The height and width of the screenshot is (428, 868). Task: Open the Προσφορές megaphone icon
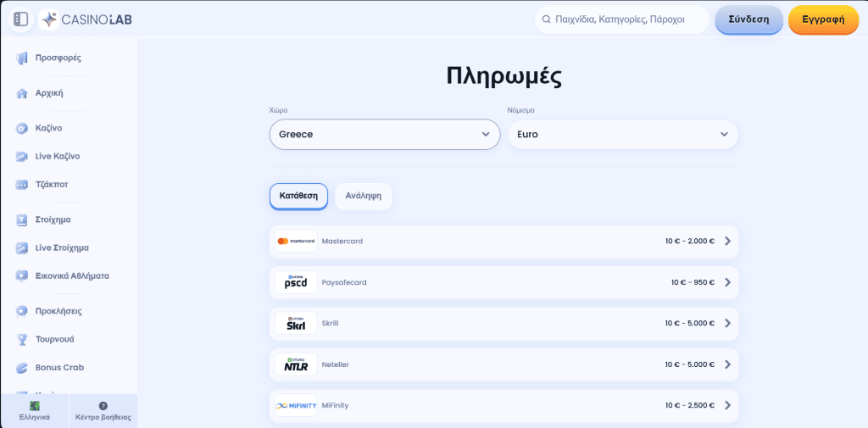click(21, 58)
